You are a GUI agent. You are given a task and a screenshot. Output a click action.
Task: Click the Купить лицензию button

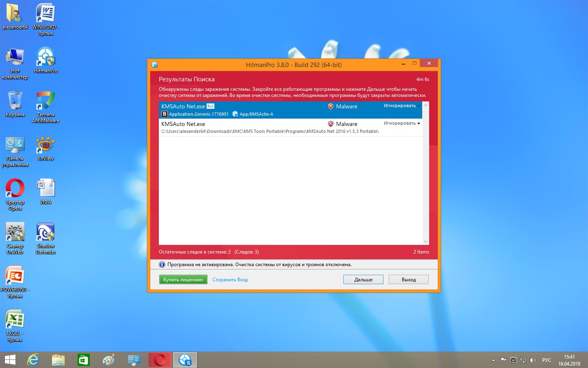point(183,280)
